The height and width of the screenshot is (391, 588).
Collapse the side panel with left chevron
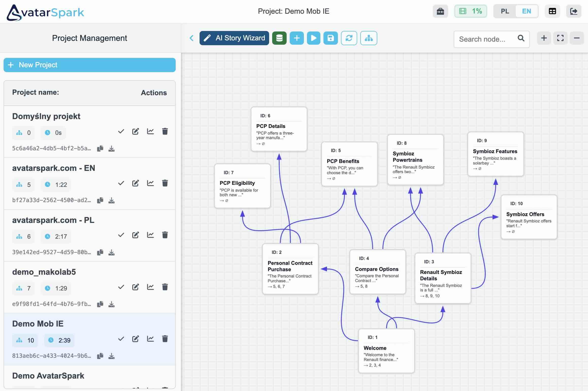point(192,38)
